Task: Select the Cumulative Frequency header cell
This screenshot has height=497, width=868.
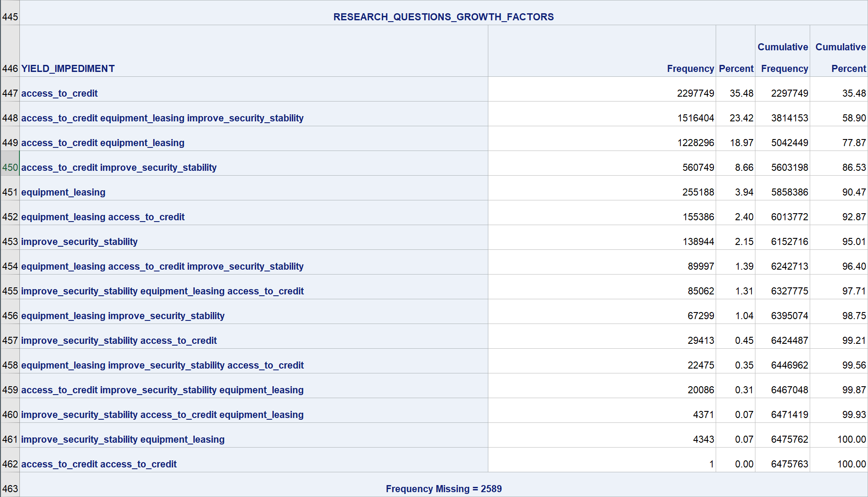Action: (783, 57)
